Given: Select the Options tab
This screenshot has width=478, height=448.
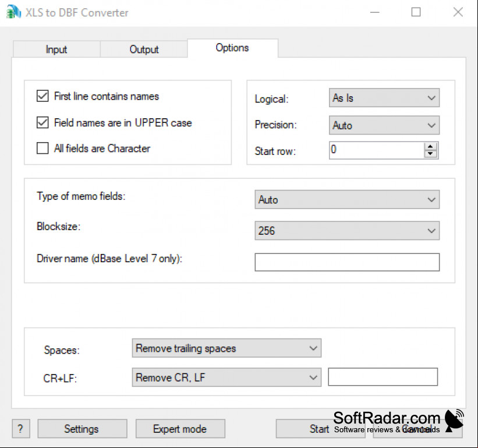Looking at the screenshot, I should 233,48.
